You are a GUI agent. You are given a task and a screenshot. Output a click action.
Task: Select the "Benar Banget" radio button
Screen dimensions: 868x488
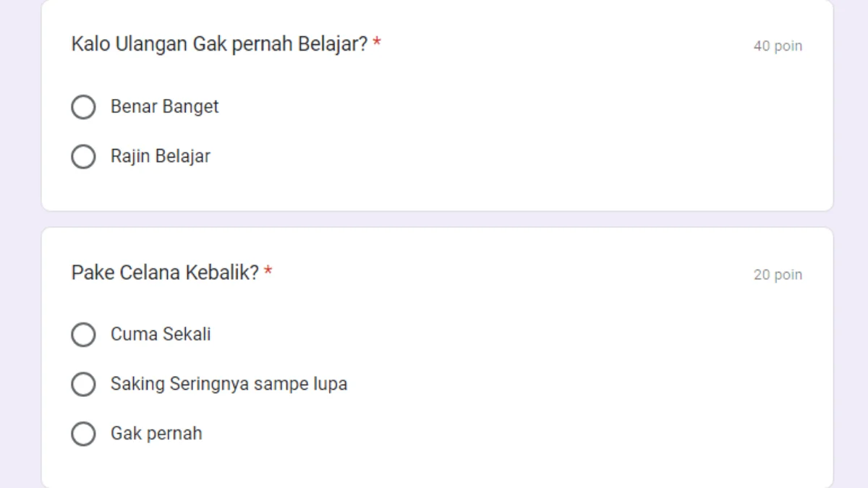click(83, 107)
